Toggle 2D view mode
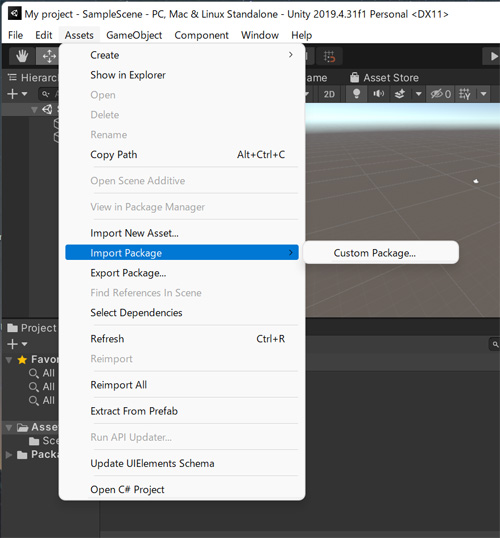Screen dimensions: 500x538 (329, 94)
